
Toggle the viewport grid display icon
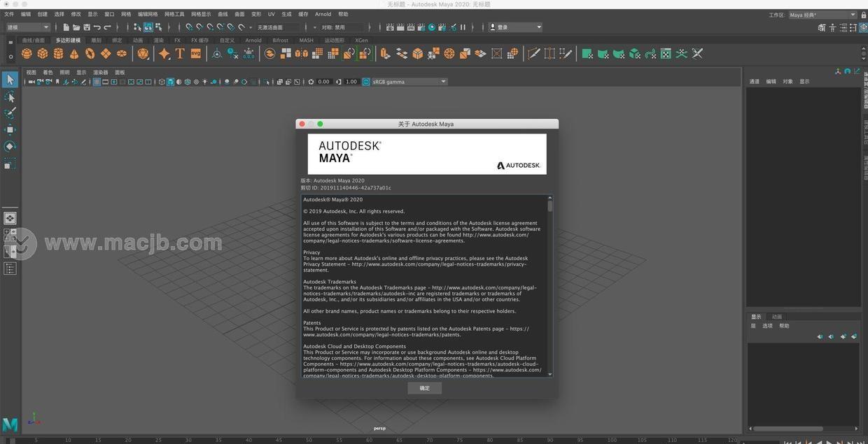tap(97, 82)
